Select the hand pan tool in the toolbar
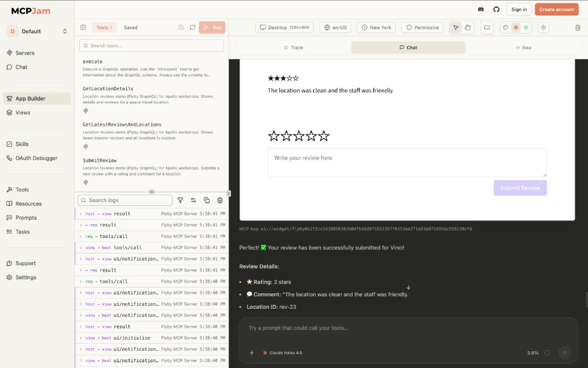The image size is (588, 368). tap(467, 28)
